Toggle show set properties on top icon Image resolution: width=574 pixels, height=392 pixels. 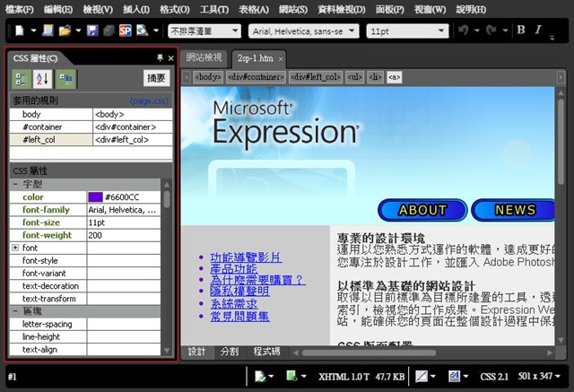point(65,79)
